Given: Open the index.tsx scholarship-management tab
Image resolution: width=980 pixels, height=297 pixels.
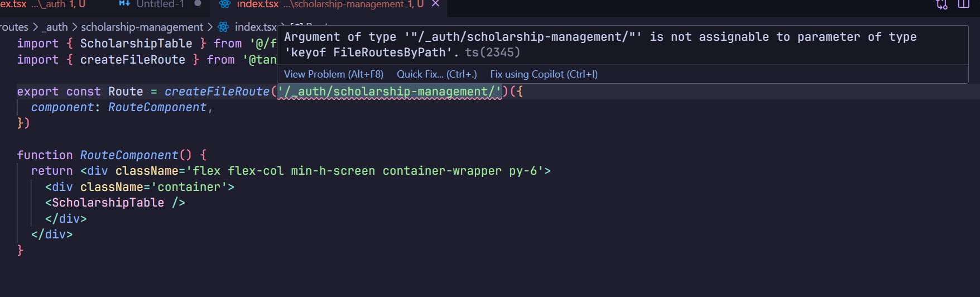Looking at the screenshot, I should [x=329, y=4].
